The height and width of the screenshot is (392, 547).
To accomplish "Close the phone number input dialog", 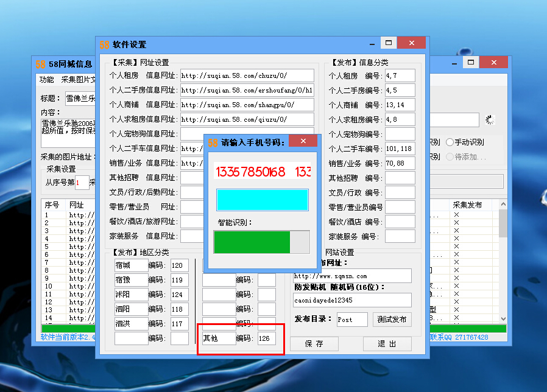I will pyautogui.click(x=303, y=142).
